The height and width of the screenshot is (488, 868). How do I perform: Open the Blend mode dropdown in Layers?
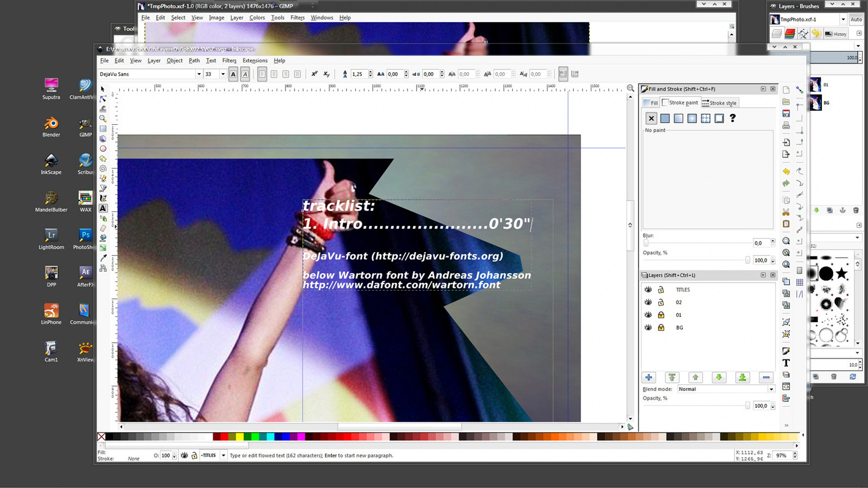(x=771, y=389)
